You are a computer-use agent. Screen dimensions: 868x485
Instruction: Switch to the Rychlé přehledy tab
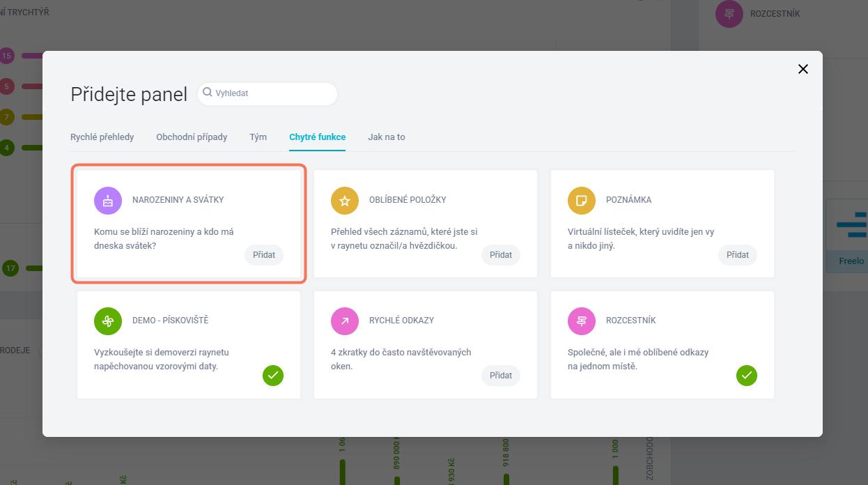[x=102, y=137]
